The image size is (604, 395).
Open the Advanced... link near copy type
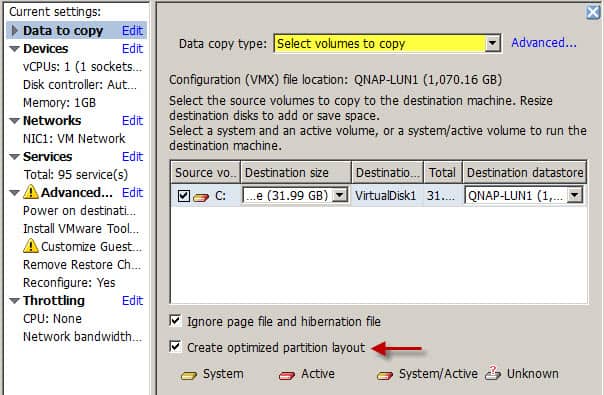pos(544,43)
